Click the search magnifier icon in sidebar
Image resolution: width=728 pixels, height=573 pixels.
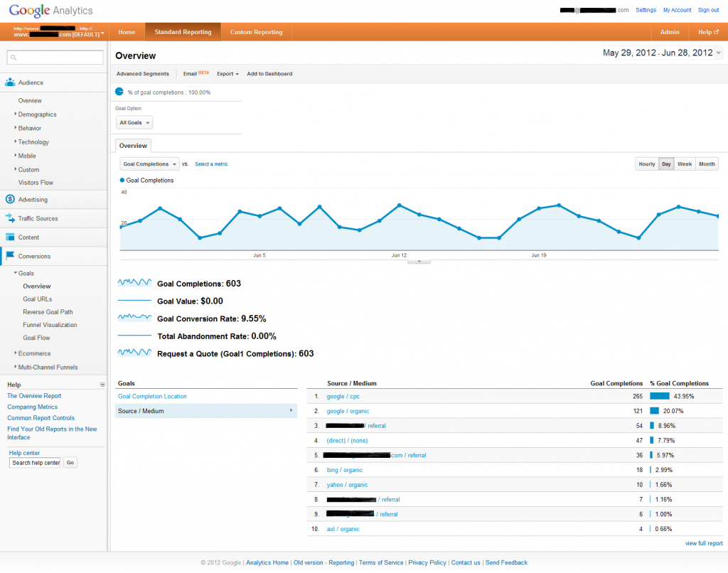coord(14,58)
